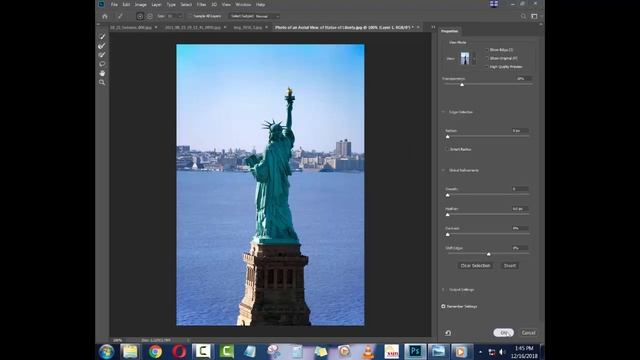640x360 pixels.
Task: Click the Invert button
Action: (x=510, y=266)
